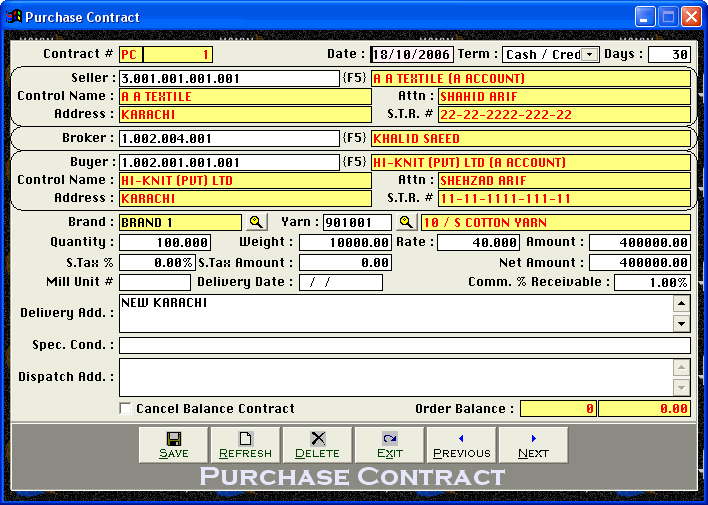
Task: Go to Previous contract record
Action: coord(461,445)
